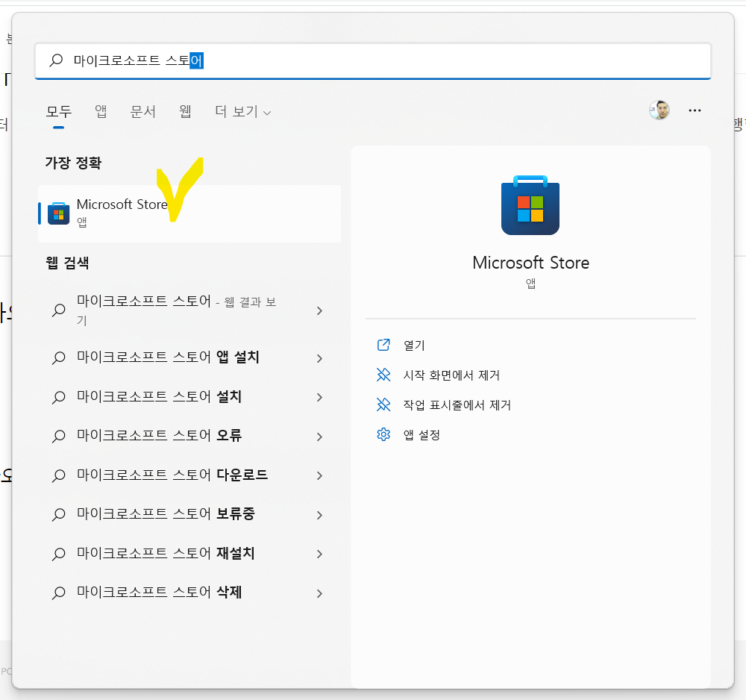Expand chevron for 앱 설치 suggestion

point(320,358)
